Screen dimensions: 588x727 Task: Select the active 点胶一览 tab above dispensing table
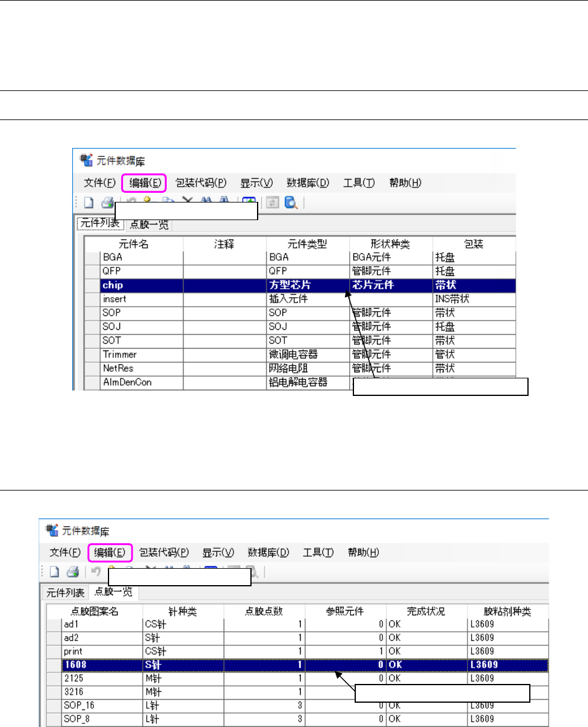(x=113, y=592)
